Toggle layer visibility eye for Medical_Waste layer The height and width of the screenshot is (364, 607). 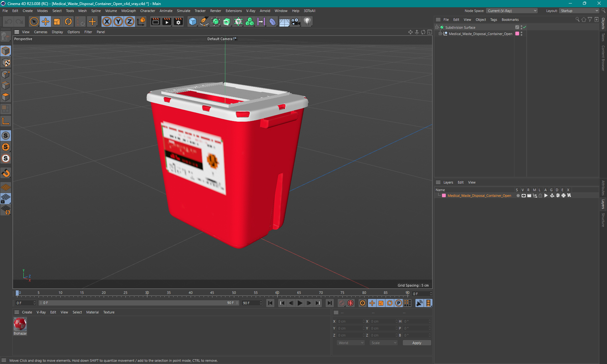(524, 196)
